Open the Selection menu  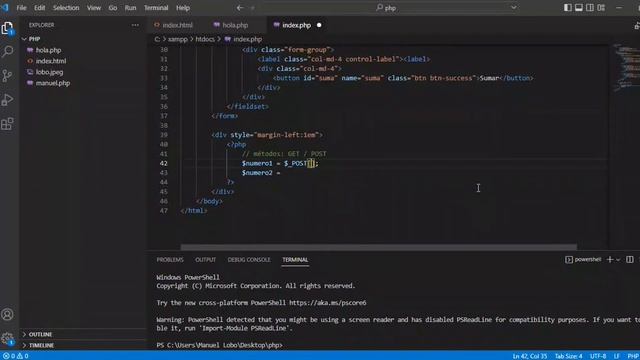click(66, 8)
